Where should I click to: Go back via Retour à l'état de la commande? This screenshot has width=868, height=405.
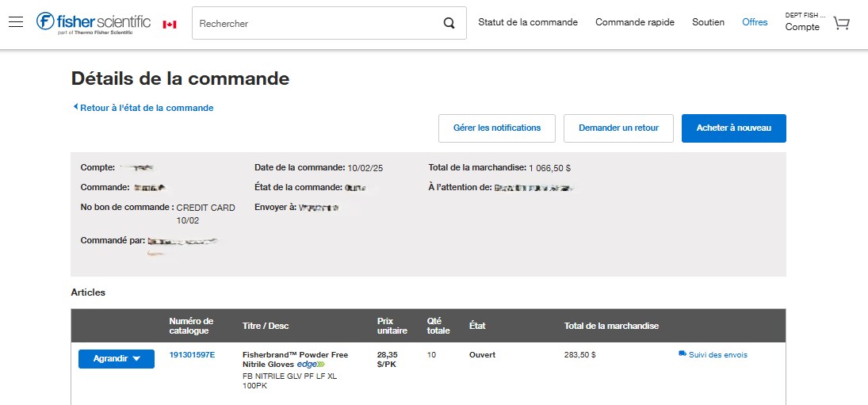[143, 108]
